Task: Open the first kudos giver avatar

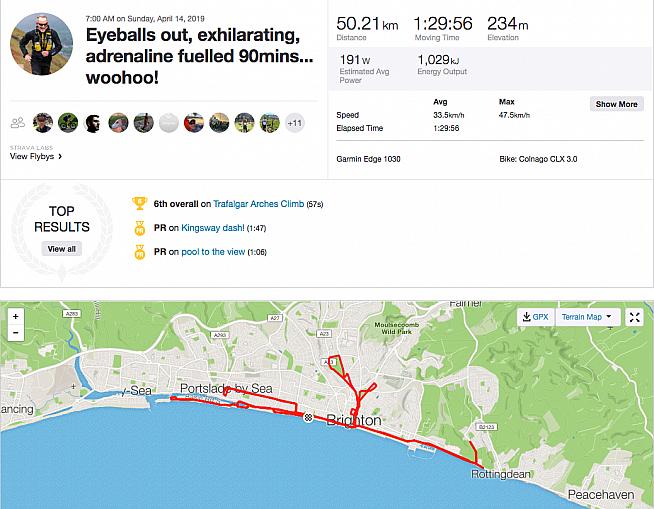Action: [43, 123]
